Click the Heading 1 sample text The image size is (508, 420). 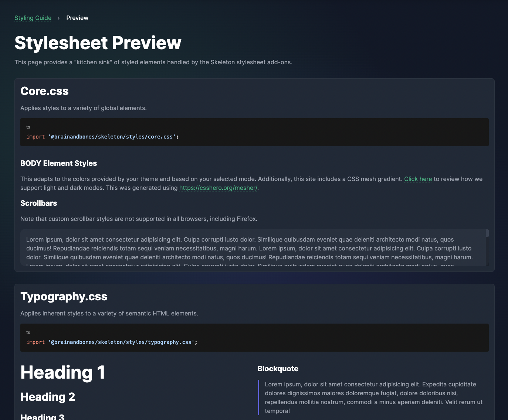(x=62, y=372)
